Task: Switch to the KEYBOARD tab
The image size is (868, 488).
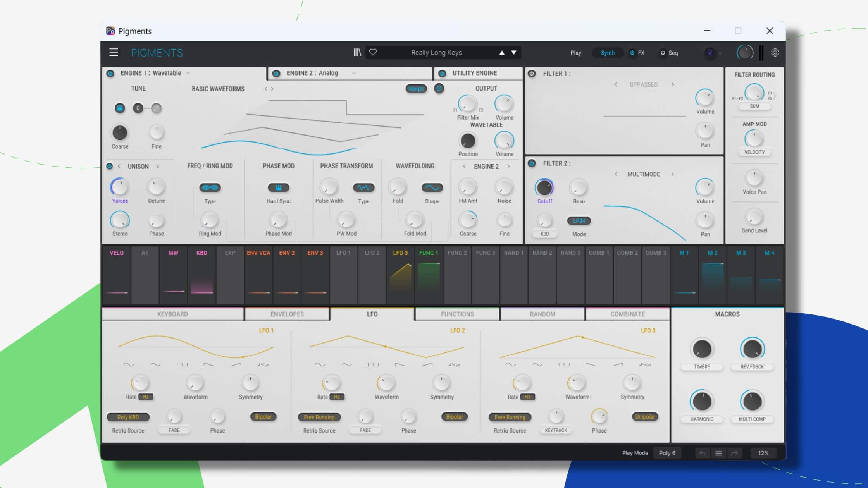Action: point(172,314)
